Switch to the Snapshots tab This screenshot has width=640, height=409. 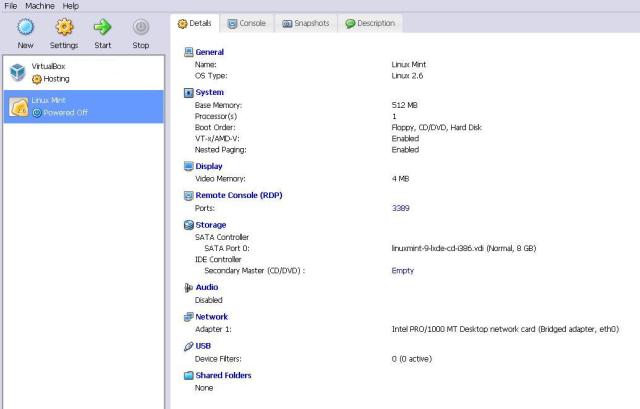(306, 23)
